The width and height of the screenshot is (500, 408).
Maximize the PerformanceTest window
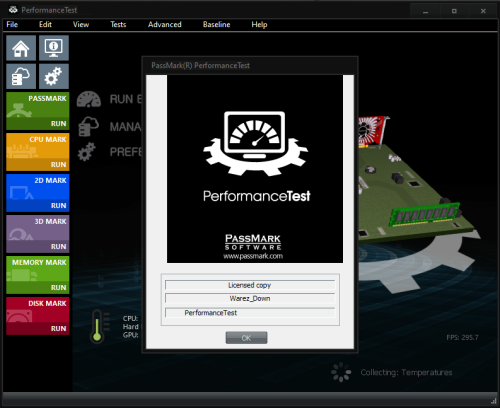point(454,11)
